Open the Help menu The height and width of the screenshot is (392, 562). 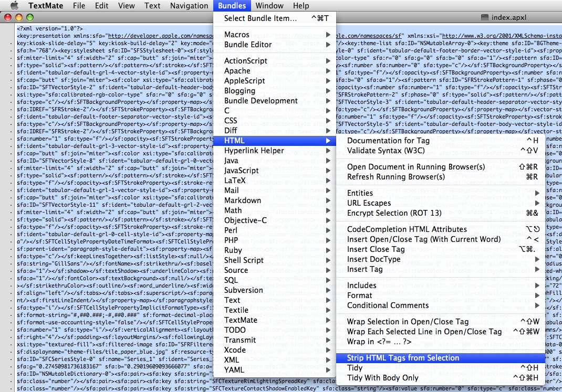pyautogui.click(x=301, y=6)
